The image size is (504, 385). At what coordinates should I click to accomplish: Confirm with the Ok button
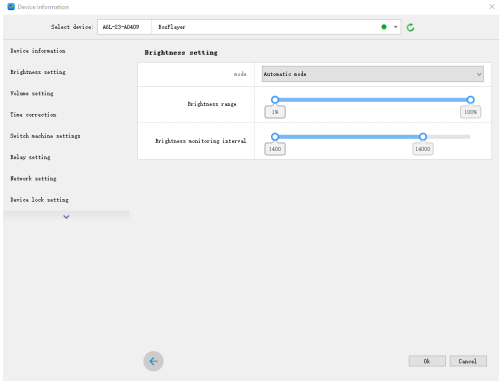coord(427,361)
